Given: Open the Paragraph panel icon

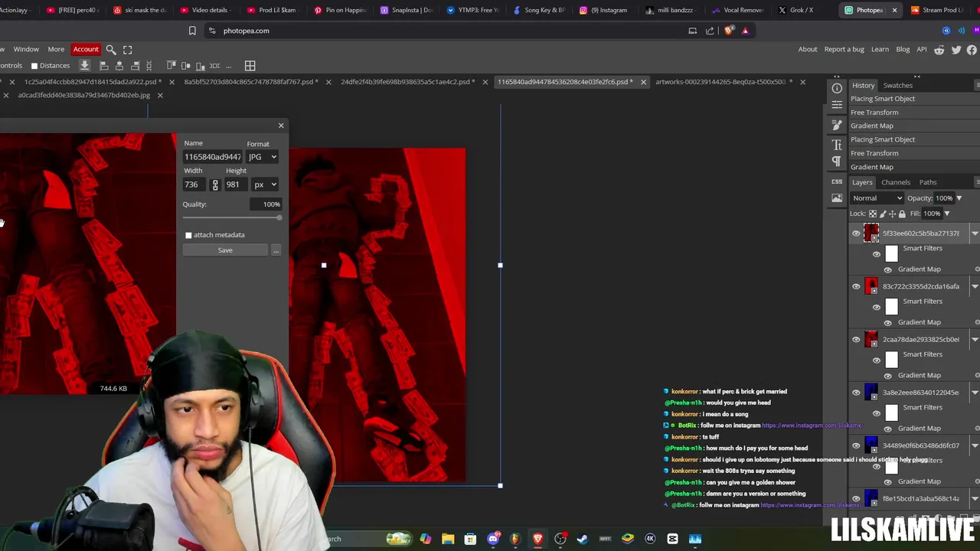Looking at the screenshot, I should (837, 161).
